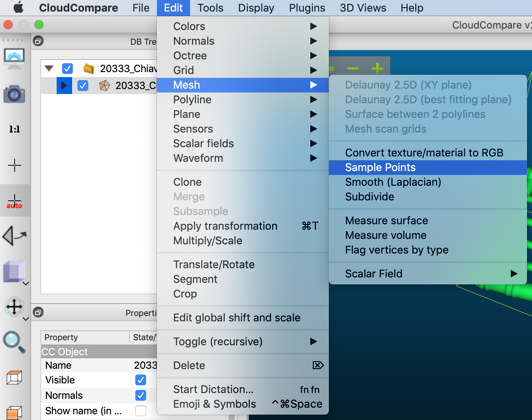532x420 pixels.
Task: Open dropdown arrow under pivot icon
Action: click(x=26, y=319)
